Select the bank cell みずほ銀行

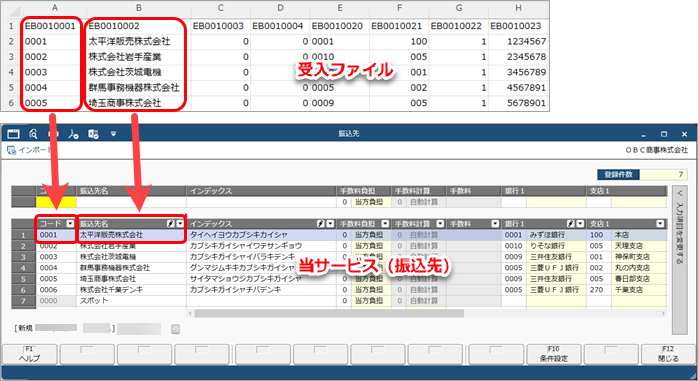click(x=556, y=235)
